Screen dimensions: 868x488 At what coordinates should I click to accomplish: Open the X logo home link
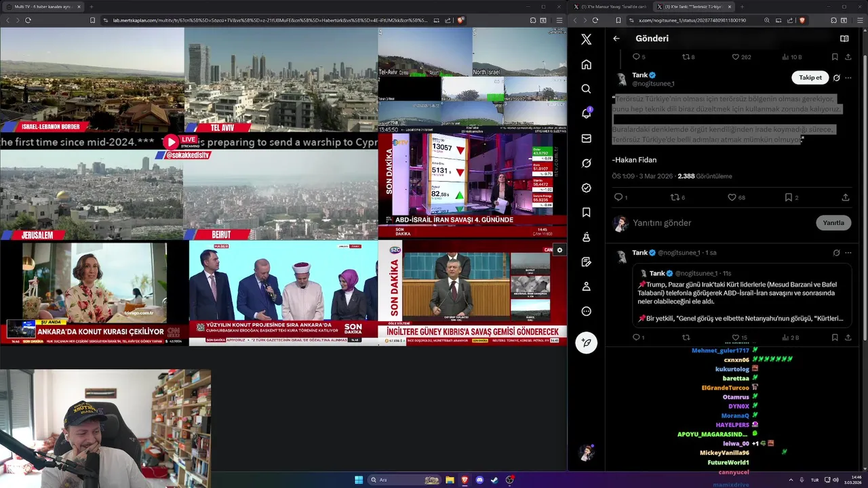point(586,39)
